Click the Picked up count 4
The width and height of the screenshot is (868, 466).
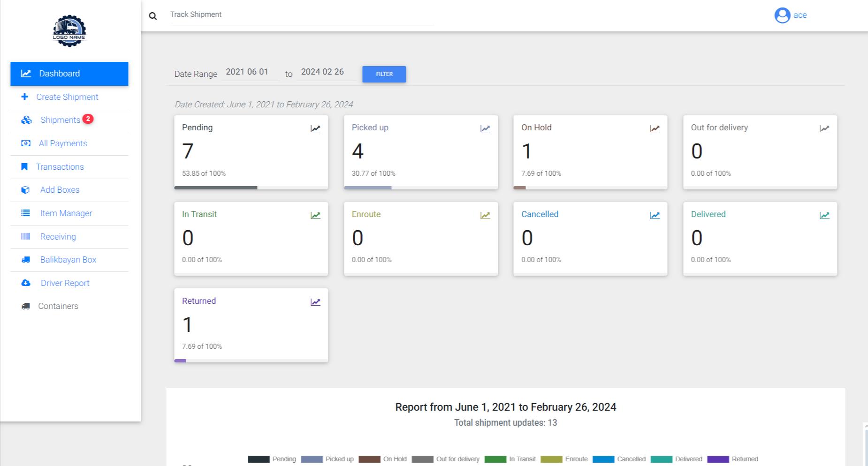click(x=358, y=151)
